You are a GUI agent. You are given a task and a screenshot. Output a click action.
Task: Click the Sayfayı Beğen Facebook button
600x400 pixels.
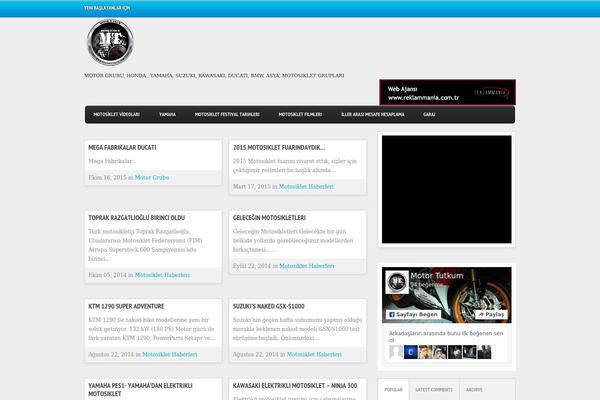pyautogui.click(x=413, y=315)
